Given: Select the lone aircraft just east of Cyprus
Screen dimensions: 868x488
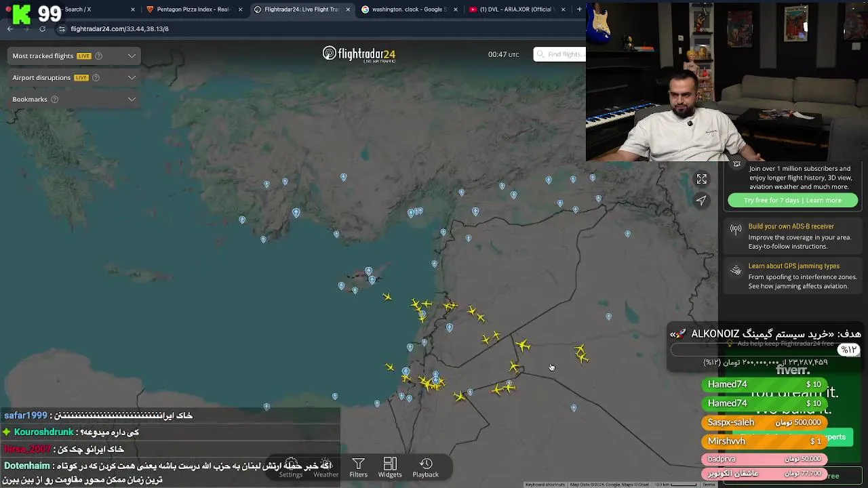Looking at the screenshot, I should point(387,296).
